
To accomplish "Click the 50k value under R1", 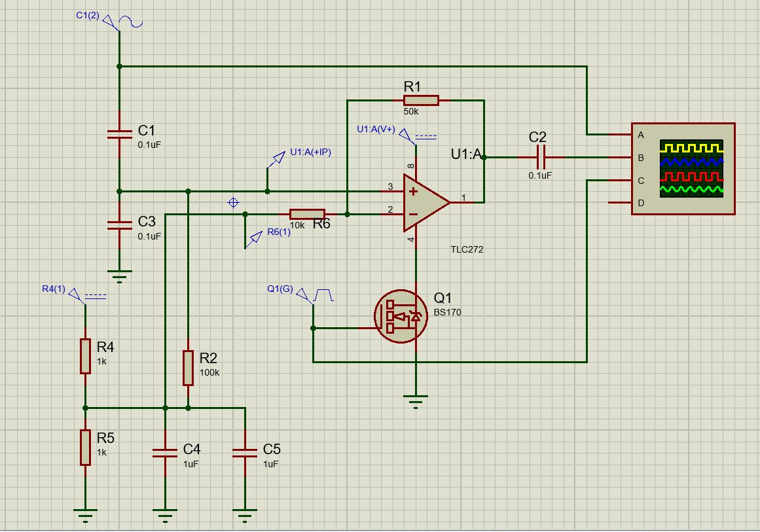I will point(410,111).
